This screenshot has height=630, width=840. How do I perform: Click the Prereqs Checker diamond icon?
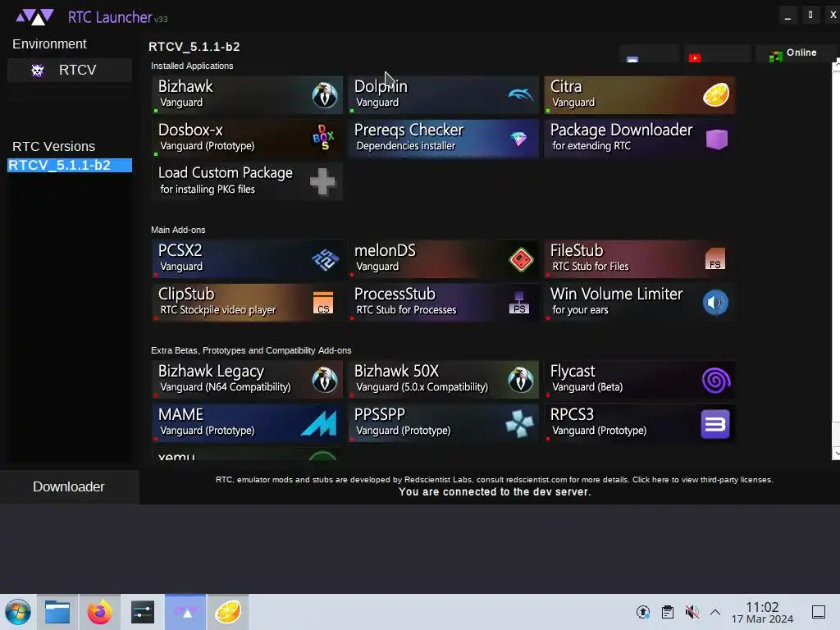[518, 139]
